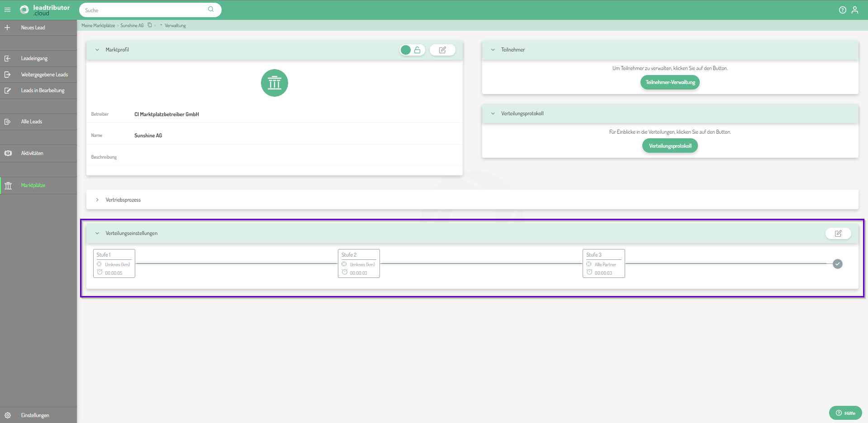Click the checkmark end node of stages
868x423 pixels.
point(838,264)
